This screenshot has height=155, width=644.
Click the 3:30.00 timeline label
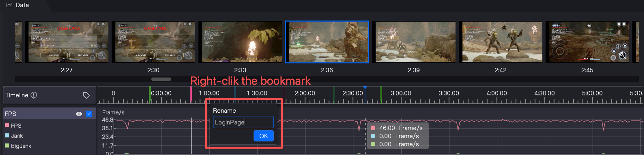tap(449, 93)
